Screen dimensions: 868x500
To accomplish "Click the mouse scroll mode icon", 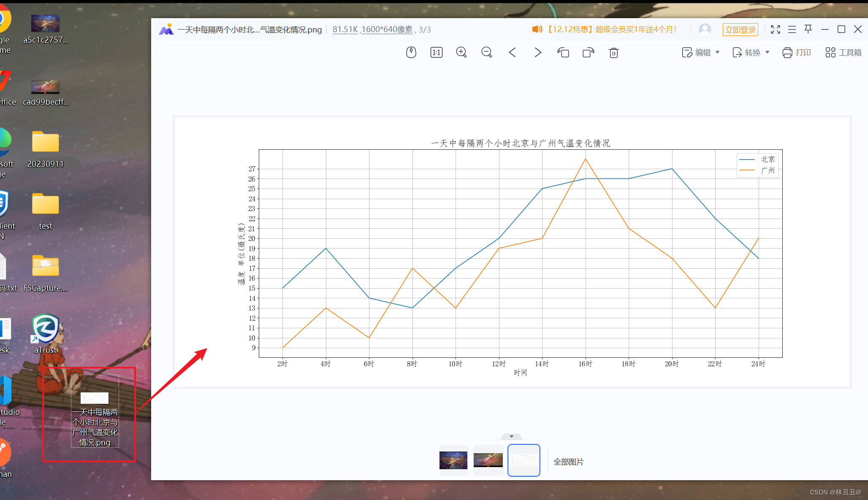I will (411, 52).
